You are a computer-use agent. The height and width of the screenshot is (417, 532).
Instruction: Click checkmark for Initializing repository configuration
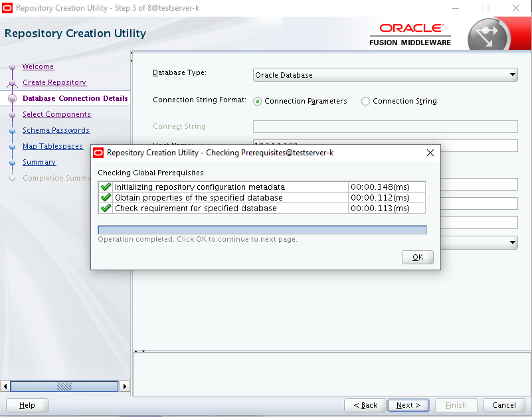(x=106, y=187)
